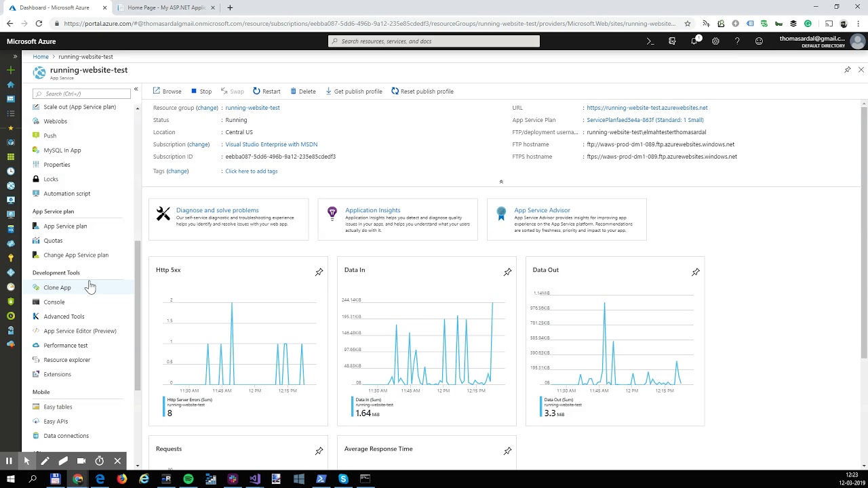This screenshot has width=868, height=488.
Task: Open the Resource explorer menu item
Action: point(66,360)
